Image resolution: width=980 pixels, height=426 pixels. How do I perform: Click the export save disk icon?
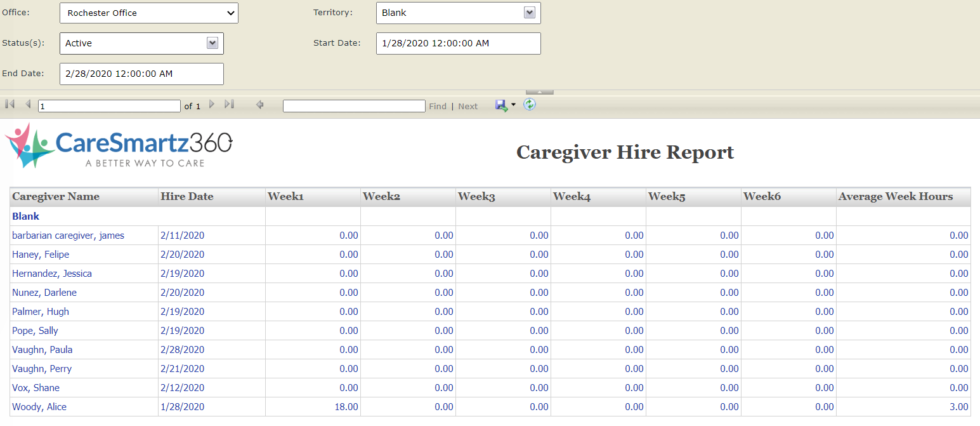pos(501,105)
